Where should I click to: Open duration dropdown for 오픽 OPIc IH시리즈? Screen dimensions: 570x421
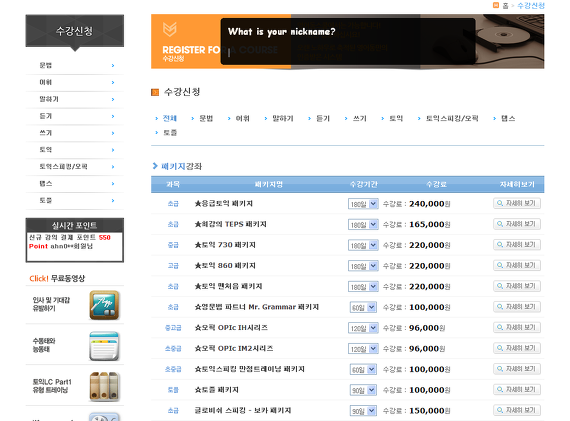(363, 328)
